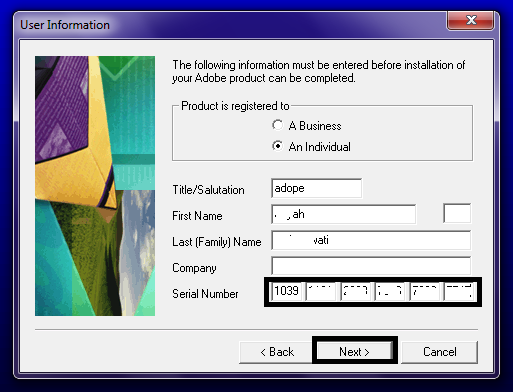
Task: Click the Last (Family) Name field
Action: coord(371,240)
